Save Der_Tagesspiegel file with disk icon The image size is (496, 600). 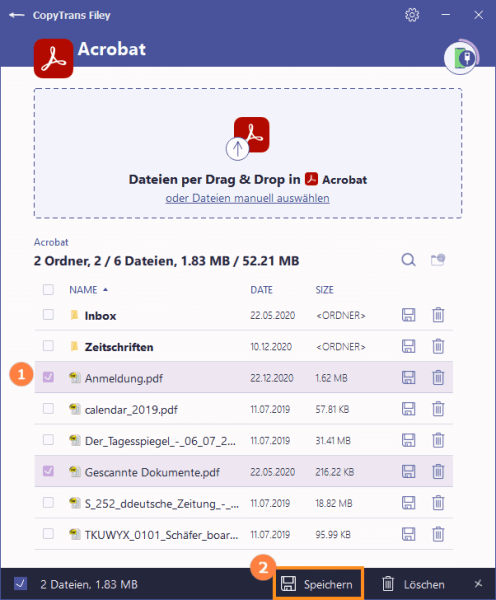click(x=408, y=440)
